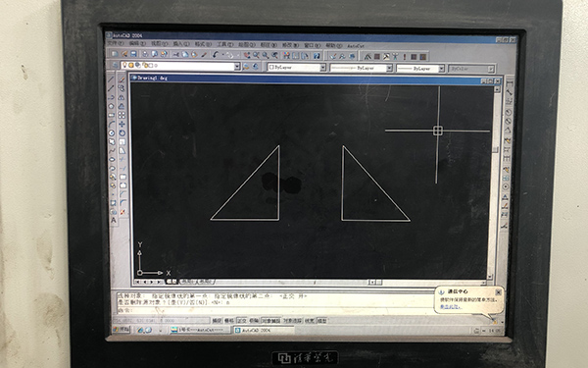This screenshot has height=368, width=588.
Task: Click in the command line input field
Action: tap(275, 310)
